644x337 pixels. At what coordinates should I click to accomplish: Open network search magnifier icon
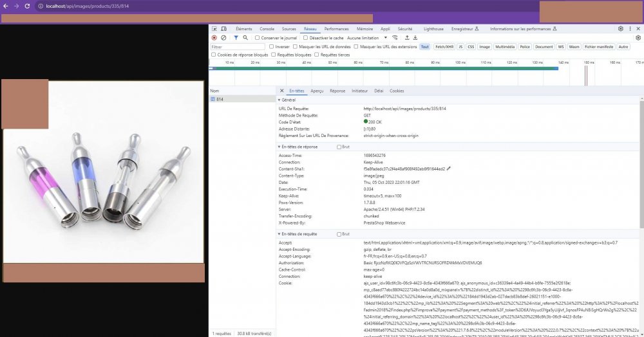click(245, 38)
